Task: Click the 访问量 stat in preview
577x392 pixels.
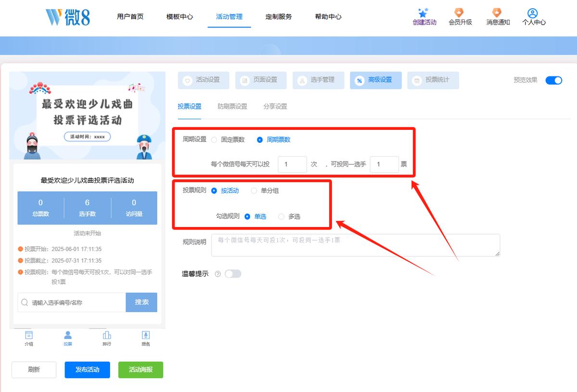Action: pos(134,208)
